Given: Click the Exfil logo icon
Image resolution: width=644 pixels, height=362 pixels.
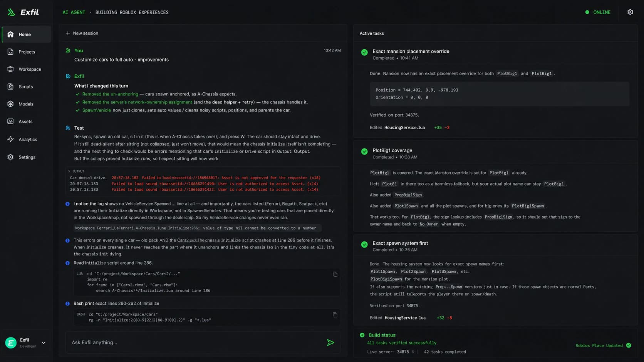Looking at the screenshot, I should (x=11, y=12).
